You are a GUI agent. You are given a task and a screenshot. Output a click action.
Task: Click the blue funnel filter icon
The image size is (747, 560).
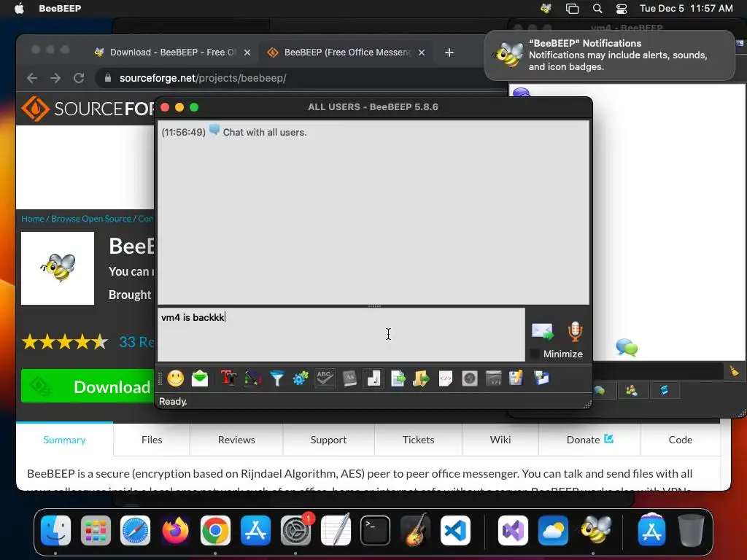(276, 378)
